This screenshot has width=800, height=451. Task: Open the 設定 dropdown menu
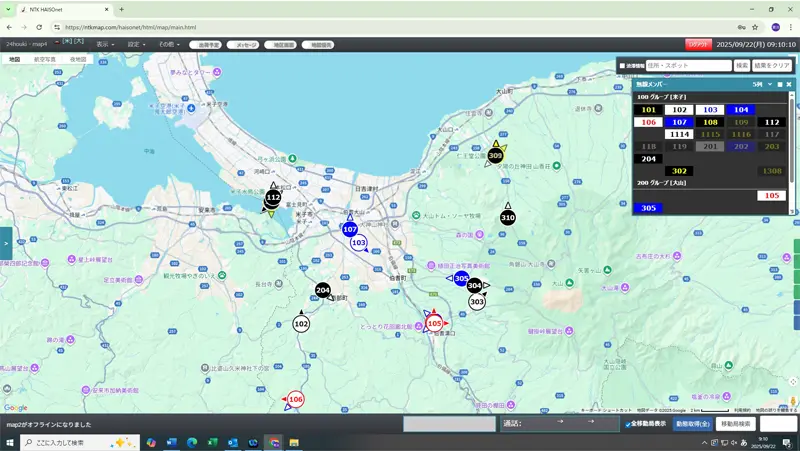(x=135, y=45)
